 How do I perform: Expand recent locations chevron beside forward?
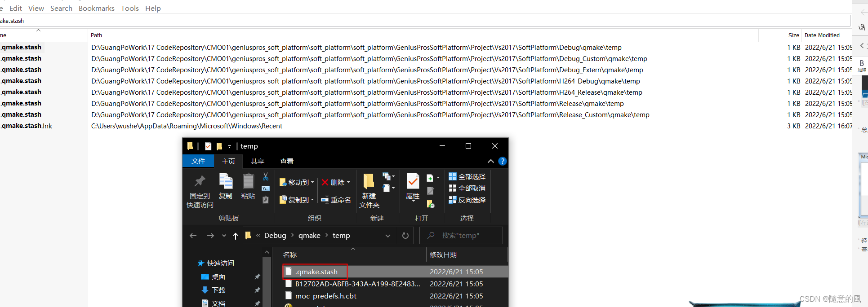pos(224,236)
